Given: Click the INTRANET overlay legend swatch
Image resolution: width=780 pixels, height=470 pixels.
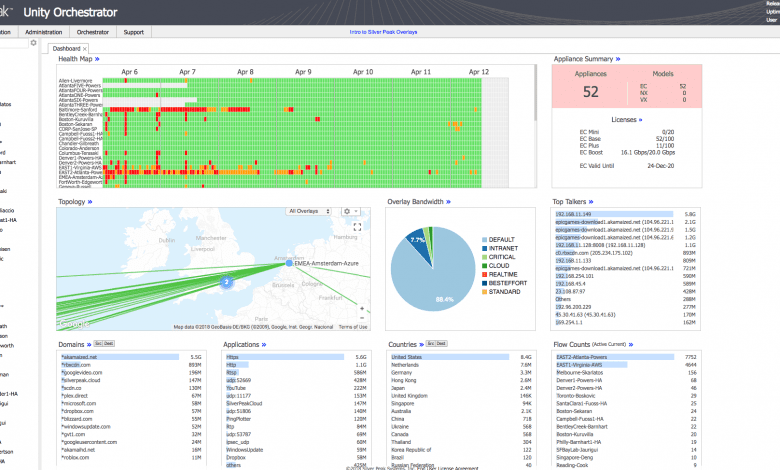Looking at the screenshot, I should (x=485, y=248).
